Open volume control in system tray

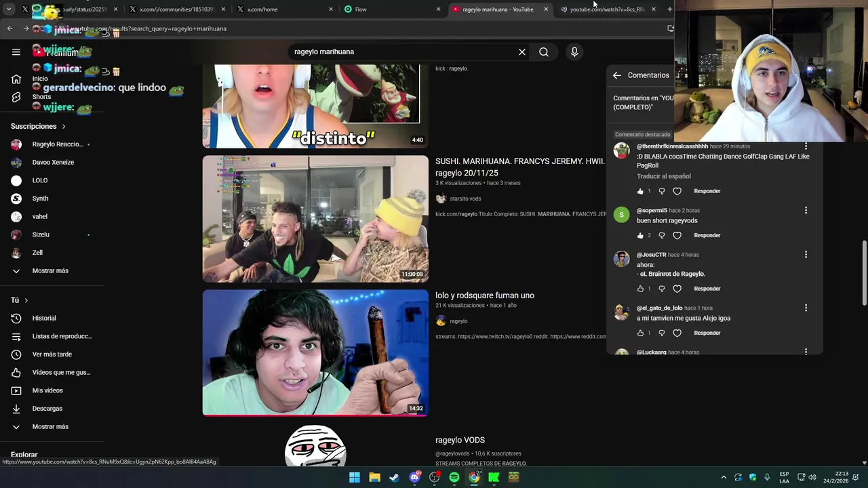(x=812, y=477)
